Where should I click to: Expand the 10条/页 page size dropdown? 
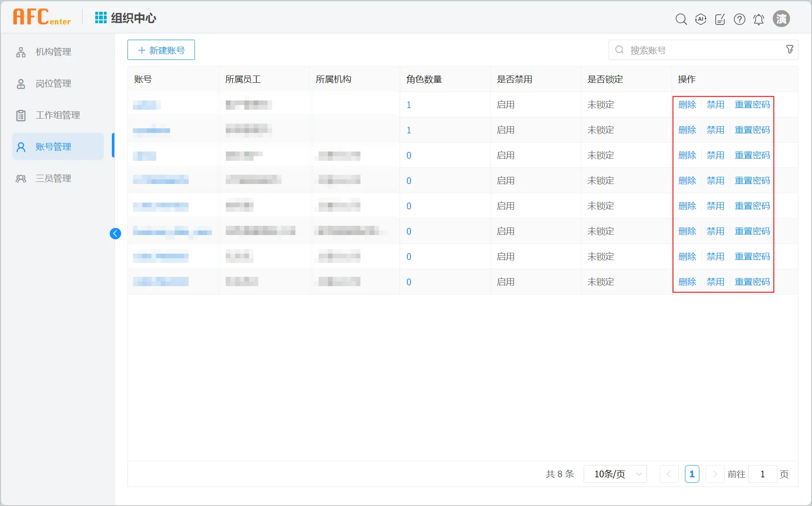coord(615,474)
